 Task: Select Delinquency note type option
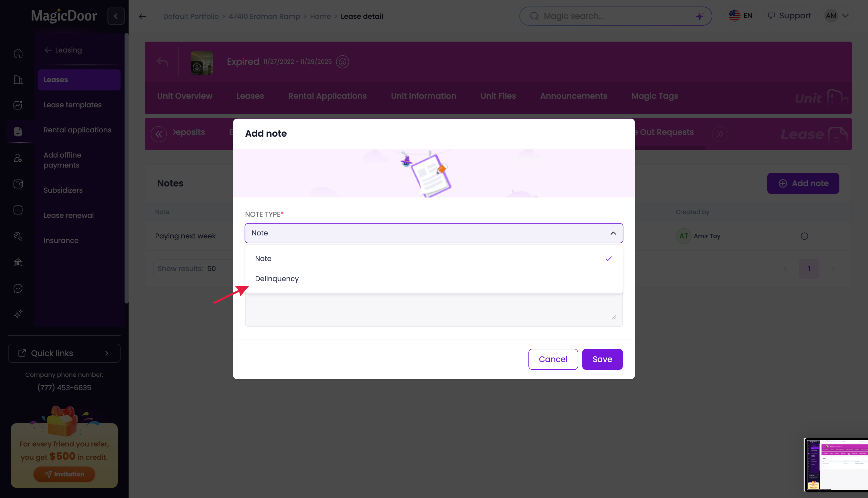pyautogui.click(x=277, y=279)
